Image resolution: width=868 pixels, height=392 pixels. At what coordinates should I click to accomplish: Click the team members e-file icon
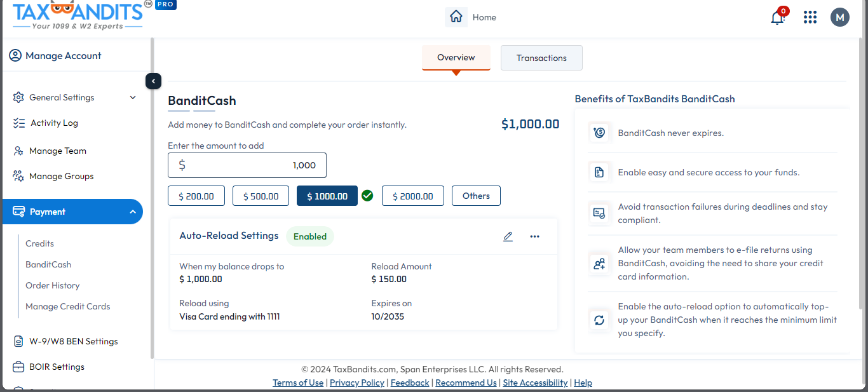coord(599,264)
